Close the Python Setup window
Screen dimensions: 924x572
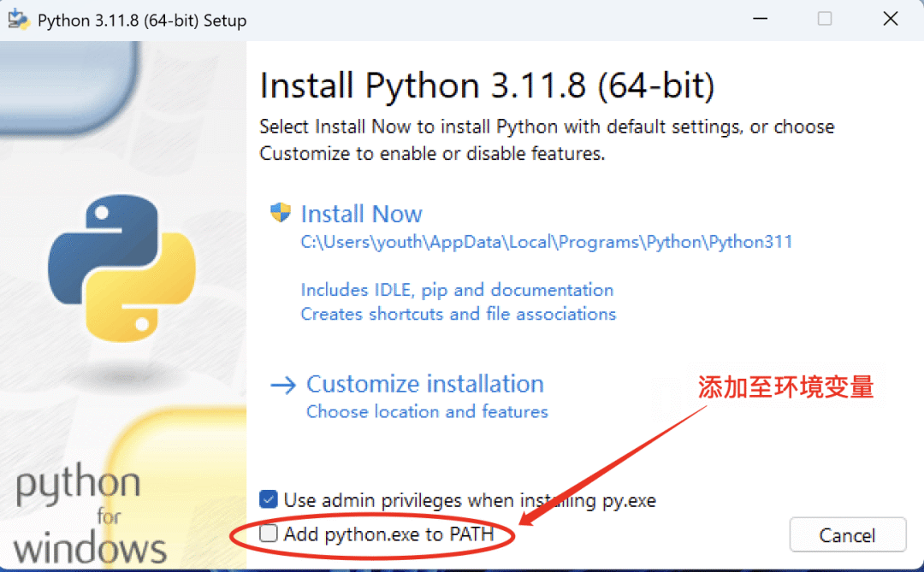pos(891,19)
